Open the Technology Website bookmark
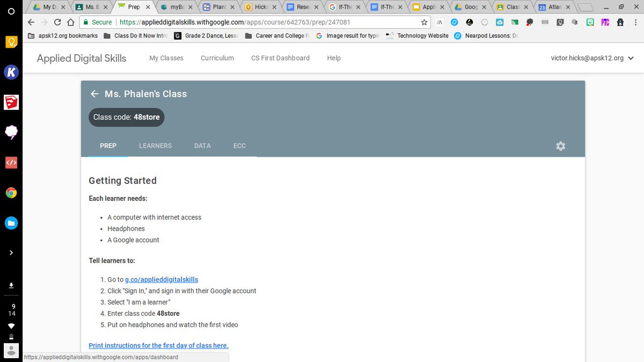This screenshot has width=644, height=362. click(417, 36)
